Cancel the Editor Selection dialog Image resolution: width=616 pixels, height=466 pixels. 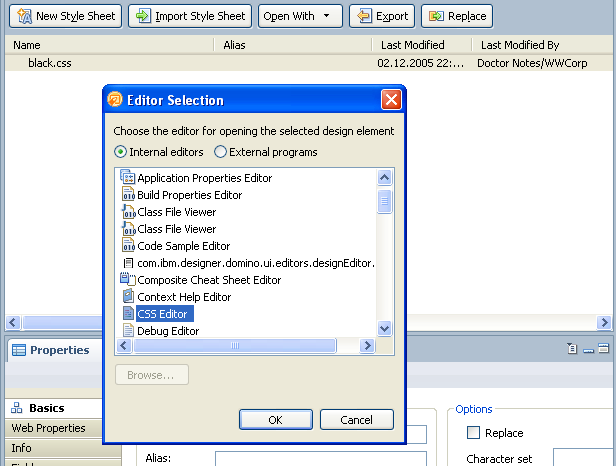coord(356,420)
